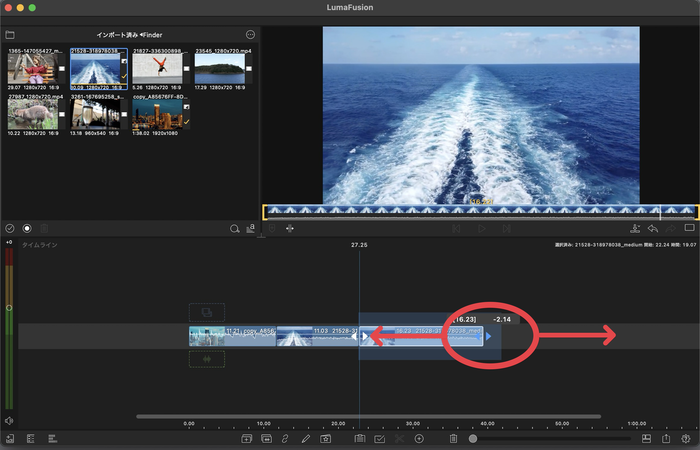Click the select-all checkmark circle icon
Image resolution: width=700 pixels, height=450 pixels.
pyautogui.click(x=10, y=229)
